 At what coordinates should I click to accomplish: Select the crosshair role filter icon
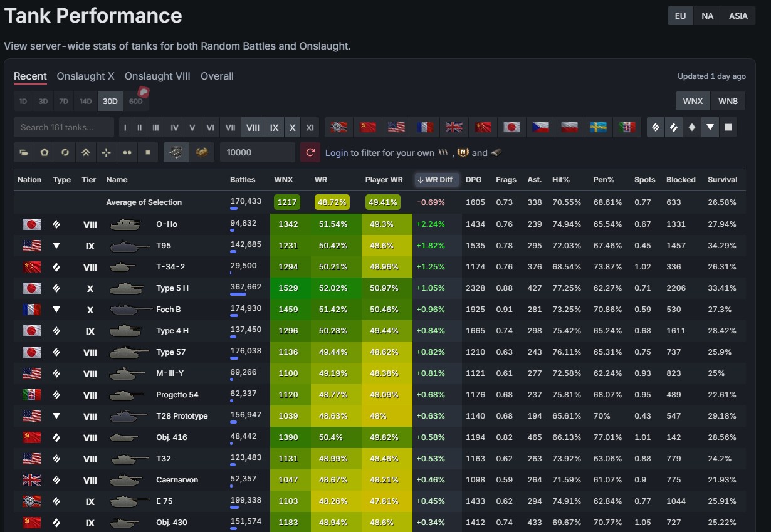[x=107, y=152]
